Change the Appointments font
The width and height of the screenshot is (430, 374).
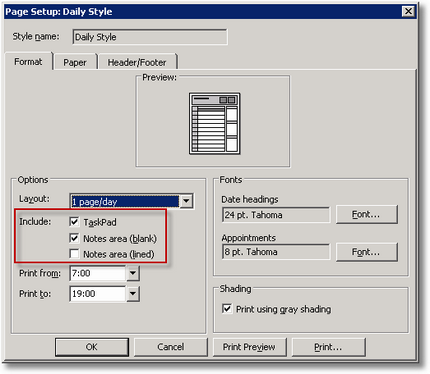pyautogui.click(x=366, y=252)
